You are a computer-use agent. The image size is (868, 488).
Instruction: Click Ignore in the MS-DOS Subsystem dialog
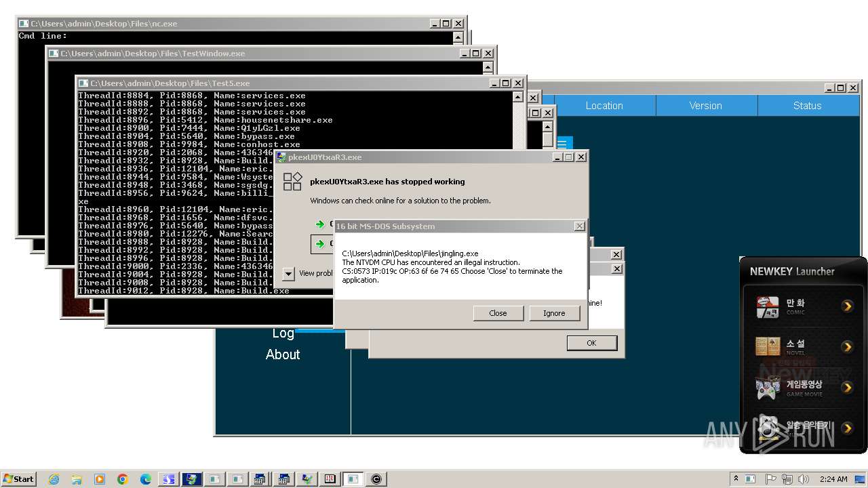554,313
